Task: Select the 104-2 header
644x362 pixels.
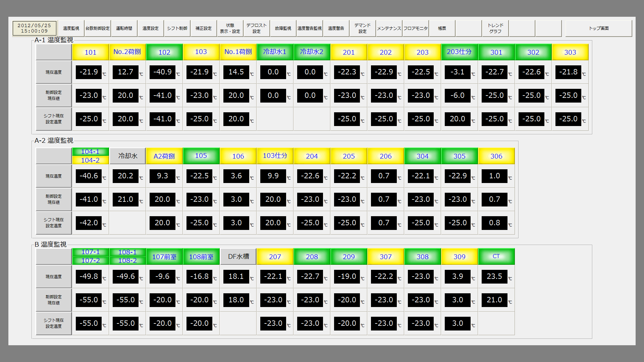Action: click(91, 160)
